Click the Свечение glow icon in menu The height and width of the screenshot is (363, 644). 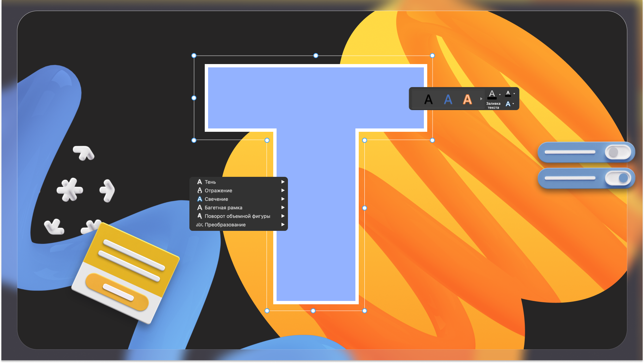200,199
